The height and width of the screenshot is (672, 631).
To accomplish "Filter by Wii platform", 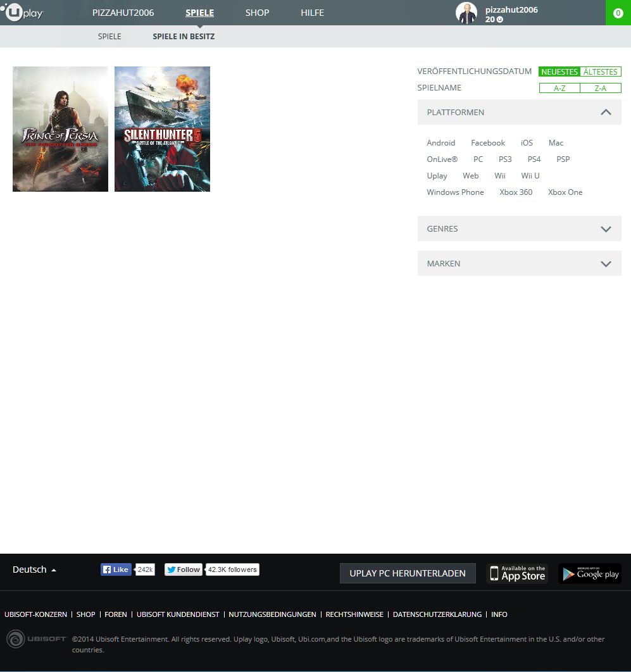I will click(500, 176).
